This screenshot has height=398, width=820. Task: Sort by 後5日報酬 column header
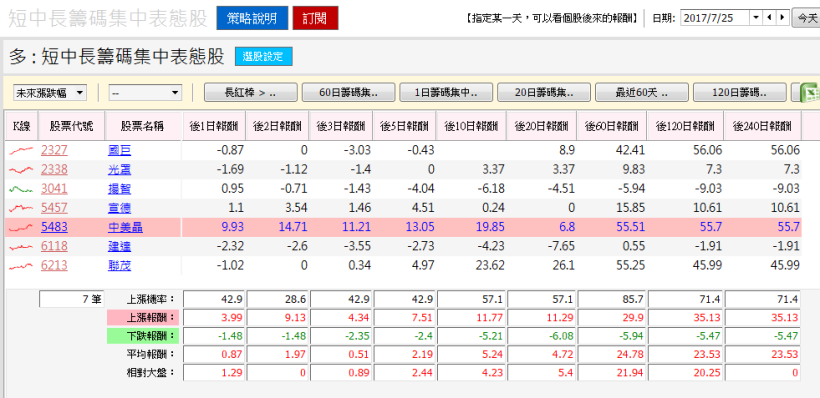pos(405,126)
